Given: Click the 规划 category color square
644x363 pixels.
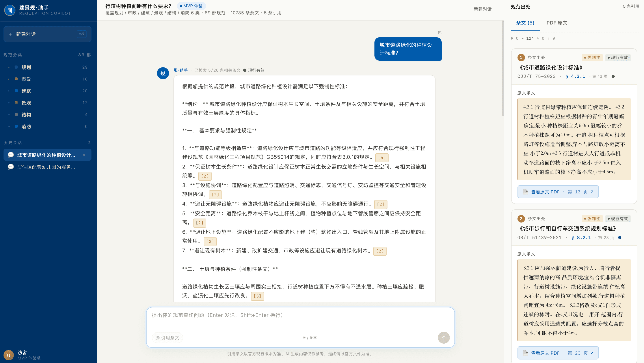Looking at the screenshot, I should coord(16,67).
